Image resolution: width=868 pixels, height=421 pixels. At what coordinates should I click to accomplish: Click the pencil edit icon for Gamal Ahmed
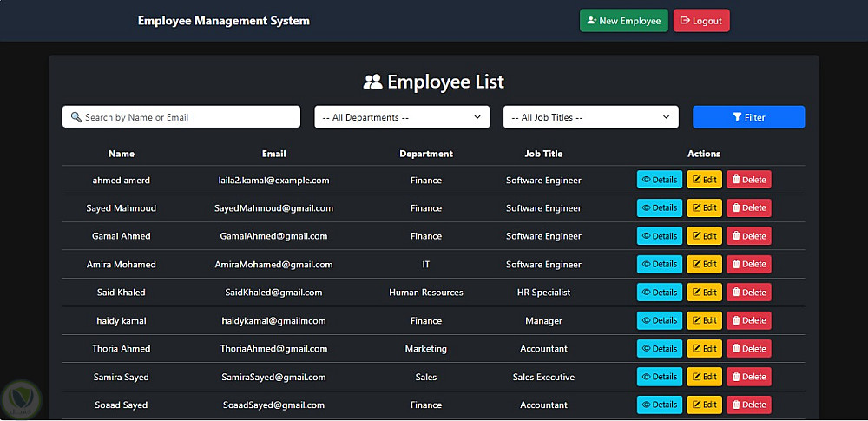[x=696, y=236]
